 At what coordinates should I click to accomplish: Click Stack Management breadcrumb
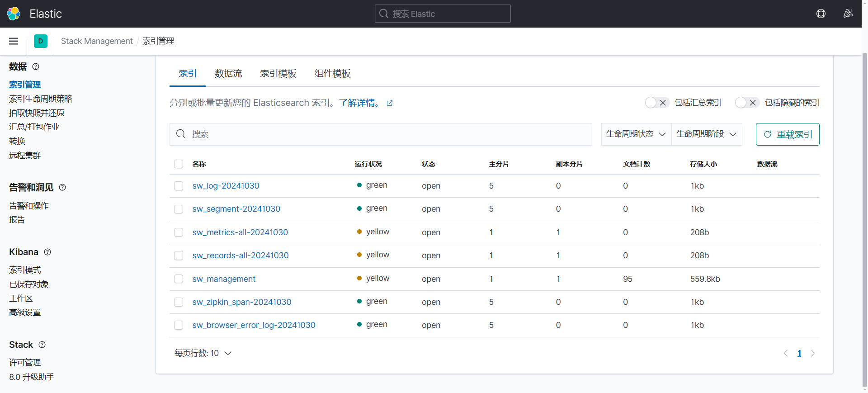97,41
